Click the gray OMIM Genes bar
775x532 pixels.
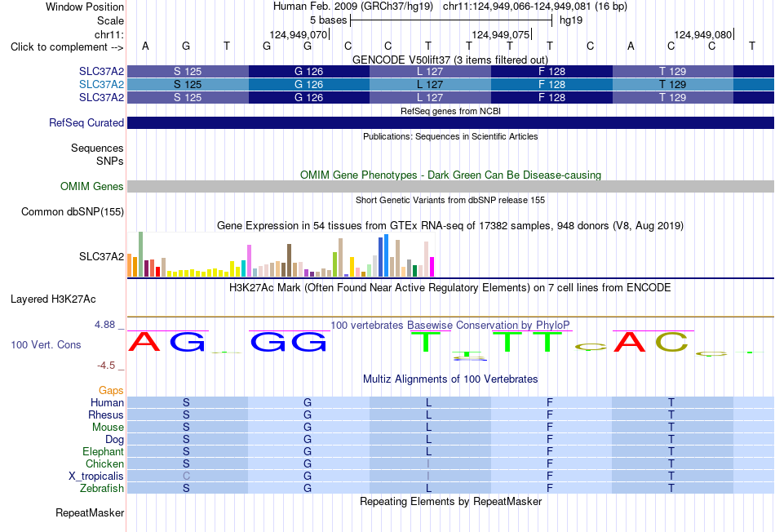450,186
